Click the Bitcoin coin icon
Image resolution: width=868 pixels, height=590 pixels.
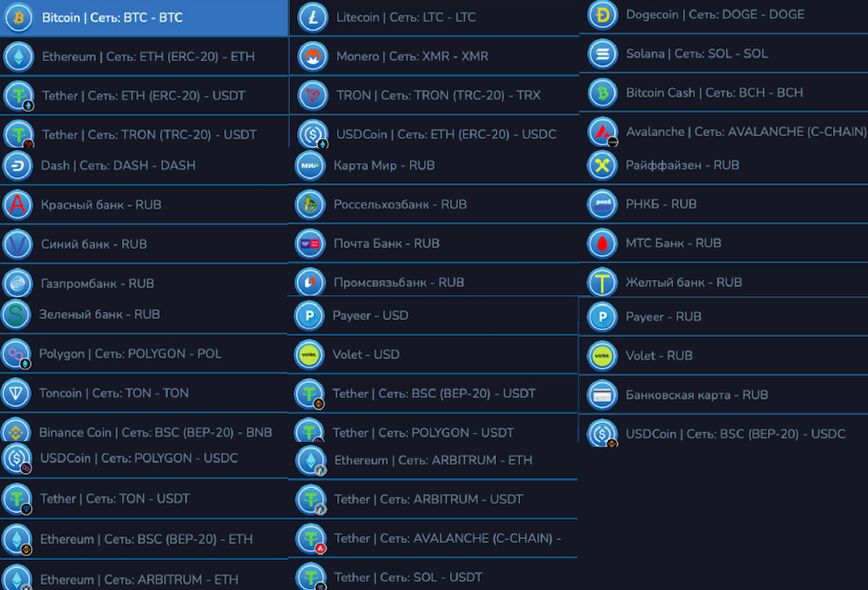click(x=19, y=18)
